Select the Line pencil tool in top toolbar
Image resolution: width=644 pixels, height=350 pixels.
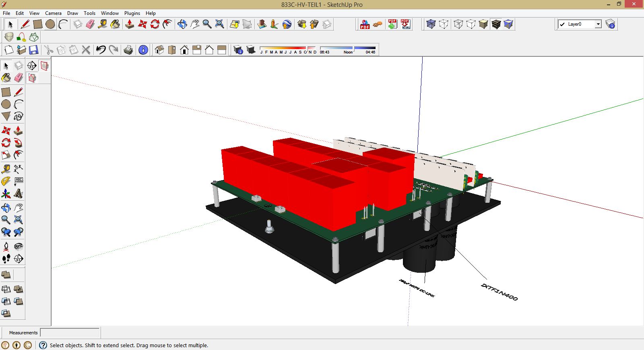[x=25, y=24]
